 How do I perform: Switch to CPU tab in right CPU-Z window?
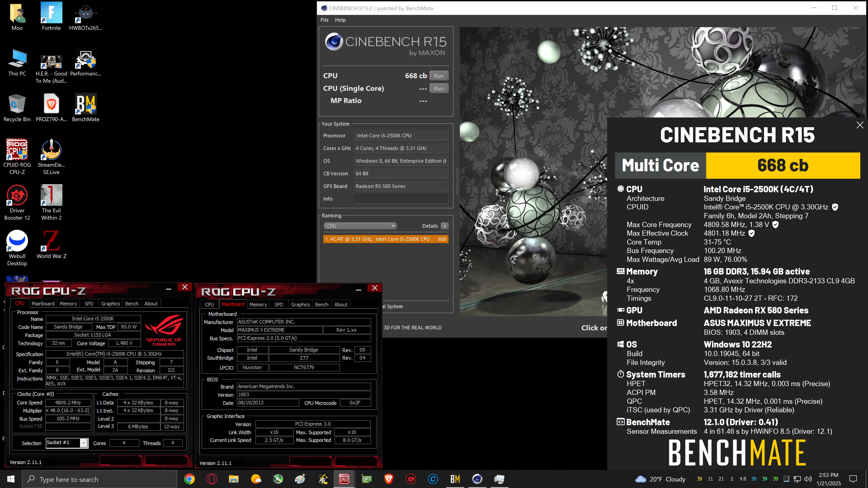click(x=209, y=305)
